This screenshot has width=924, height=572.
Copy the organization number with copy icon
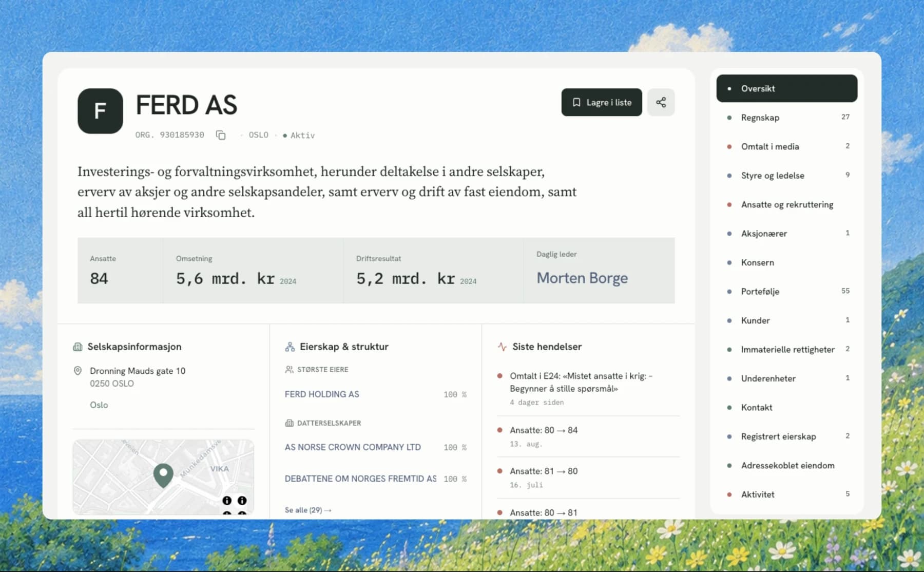click(x=221, y=135)
